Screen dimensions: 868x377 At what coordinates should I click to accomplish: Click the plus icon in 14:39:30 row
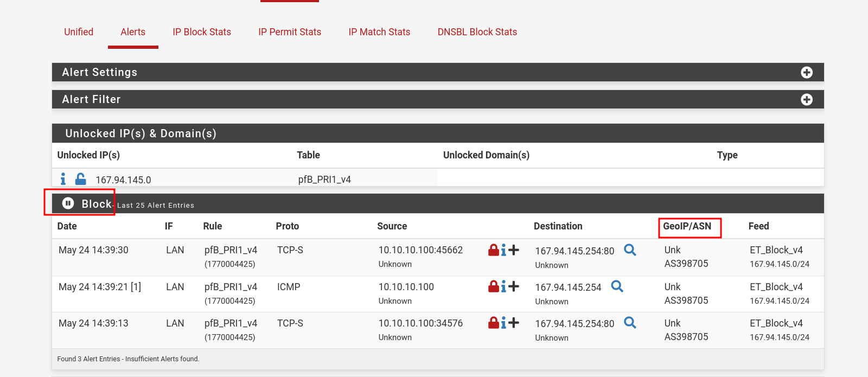point(514,250)
